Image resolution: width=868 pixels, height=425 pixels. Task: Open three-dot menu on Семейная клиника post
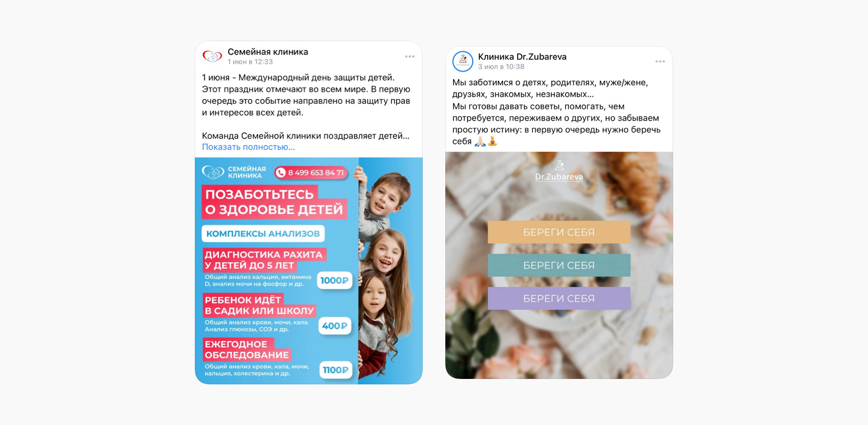click(x=410, y=56)
